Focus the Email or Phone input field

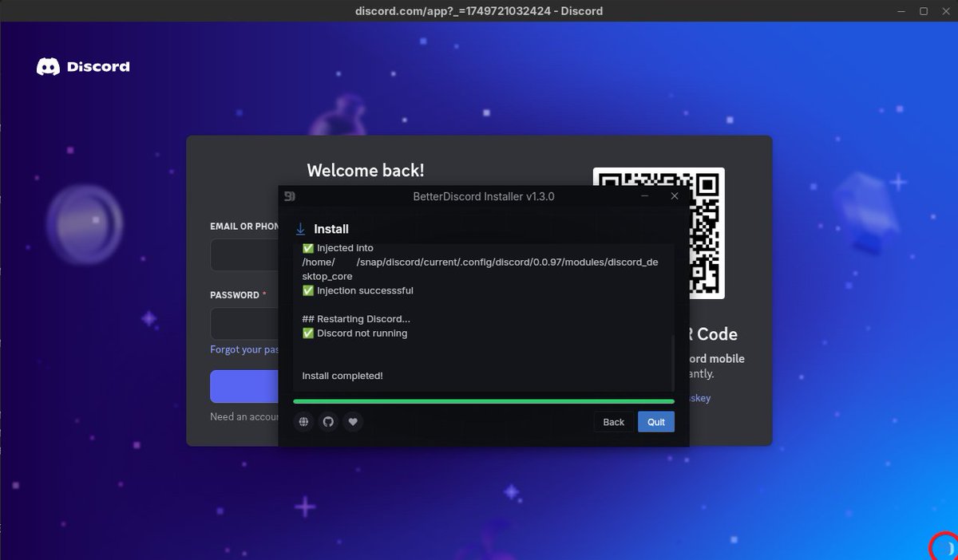click(x=244, y=255)
